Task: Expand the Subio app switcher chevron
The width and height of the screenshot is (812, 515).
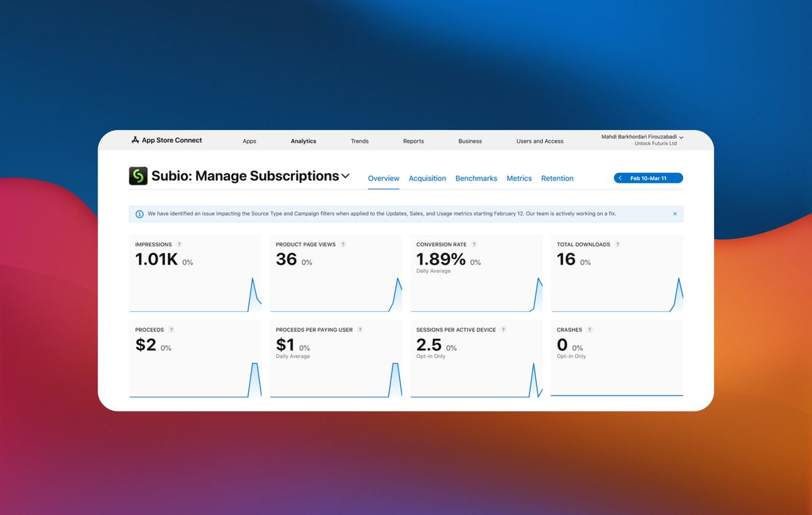Action: click(345, 176)
